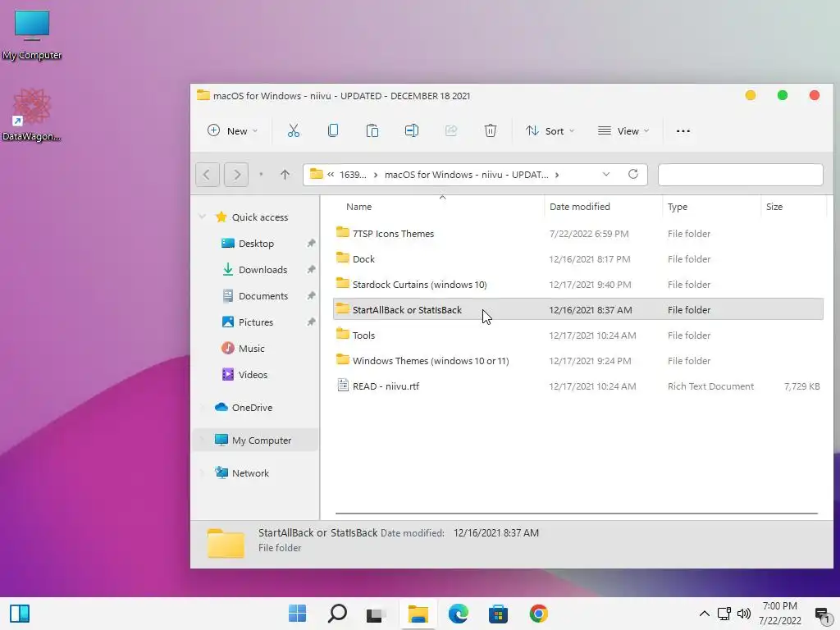The height and width of the screenshot is (630, 840).
Task: Open the View layout dropdown
Action: click(x=623, y=130)
